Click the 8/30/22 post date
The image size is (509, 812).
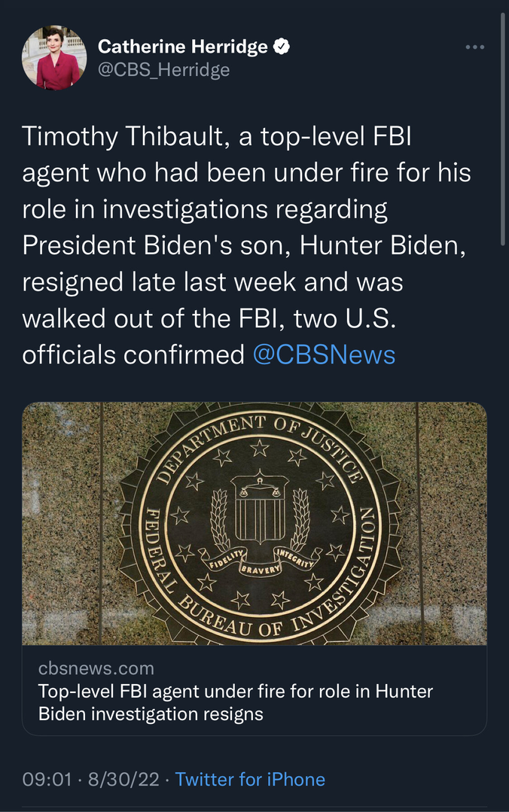click(x=123, y=779)
